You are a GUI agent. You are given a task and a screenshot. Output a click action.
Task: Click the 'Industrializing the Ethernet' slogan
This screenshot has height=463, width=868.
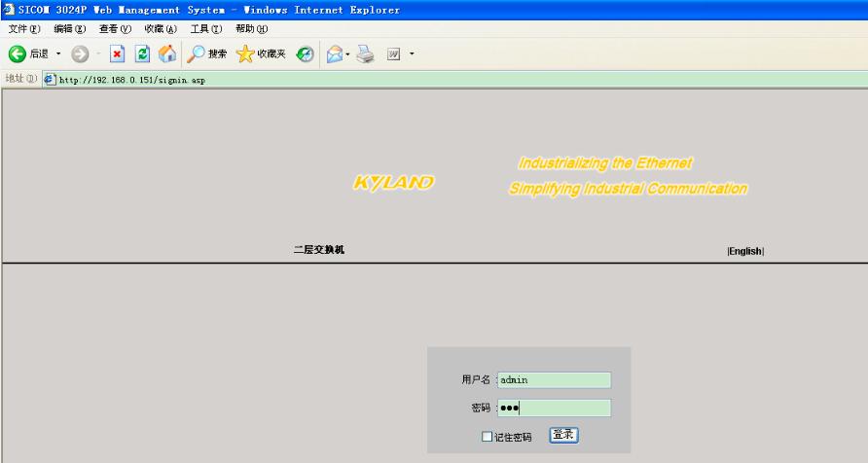pos(605,163)
